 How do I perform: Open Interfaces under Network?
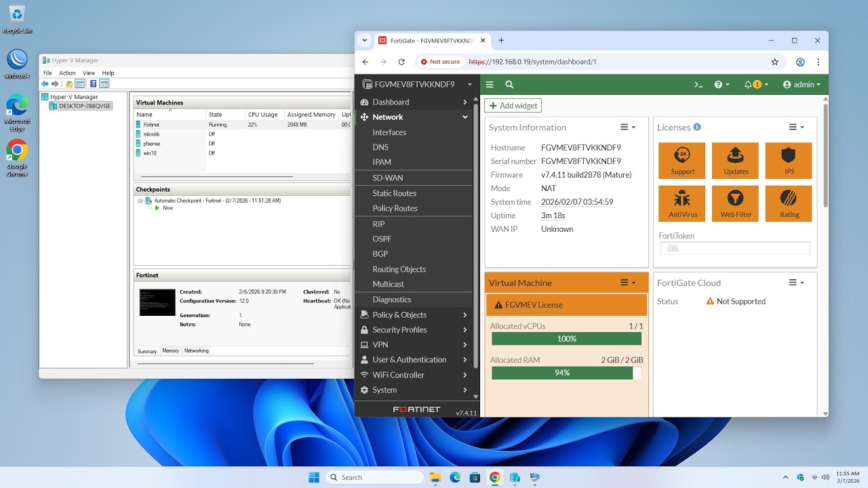389,132
